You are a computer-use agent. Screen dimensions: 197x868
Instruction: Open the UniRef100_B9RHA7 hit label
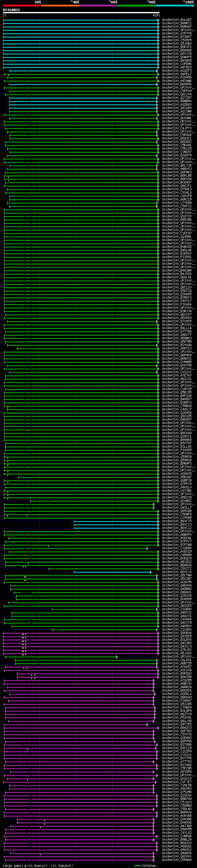(177, 27)
